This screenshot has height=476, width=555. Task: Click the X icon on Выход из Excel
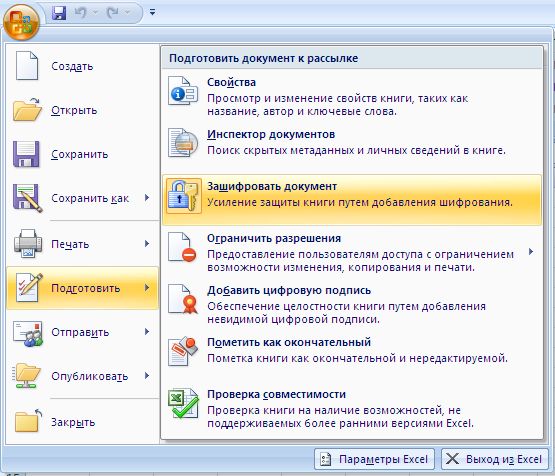452,459
